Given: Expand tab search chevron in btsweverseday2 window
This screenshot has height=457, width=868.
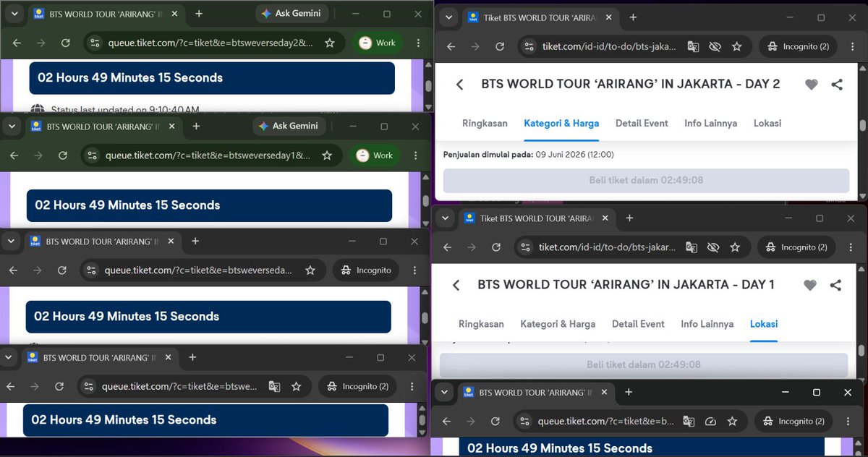Looking at the screenshot, I should click(14, 14).
